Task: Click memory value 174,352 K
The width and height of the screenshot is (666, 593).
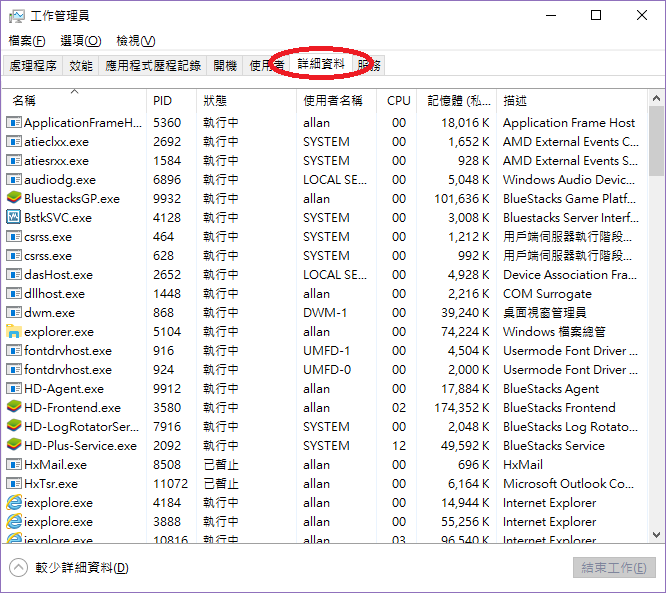Action: coord(462,408)
